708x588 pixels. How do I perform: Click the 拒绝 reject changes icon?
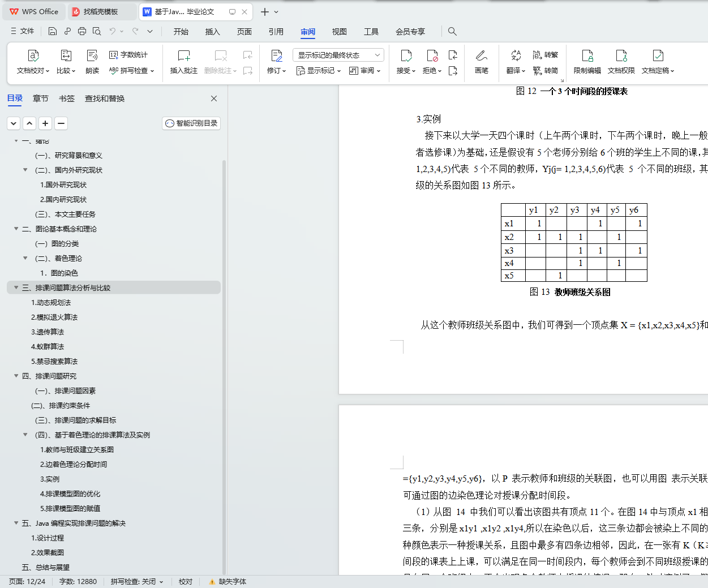pyautogui.click(x=432, y=55)
